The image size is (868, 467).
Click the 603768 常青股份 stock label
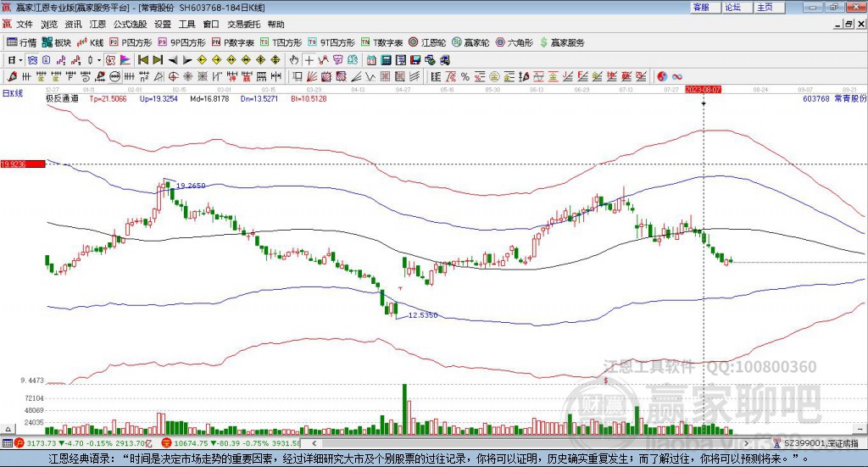pos(834,98)
